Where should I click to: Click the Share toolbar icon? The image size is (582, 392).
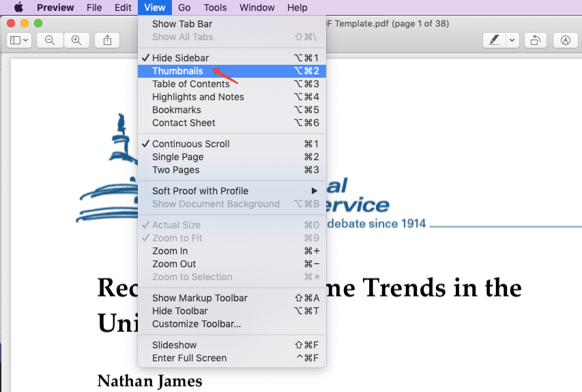click(107, 40)
